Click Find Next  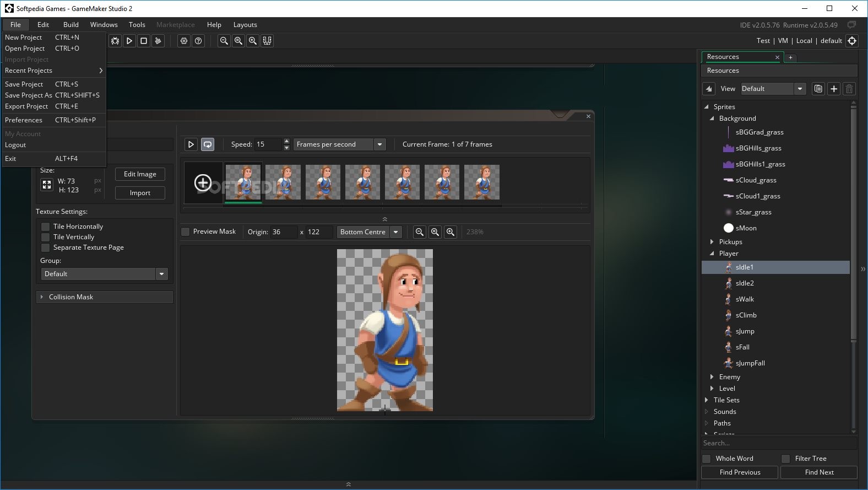click(x=819, y=472)
